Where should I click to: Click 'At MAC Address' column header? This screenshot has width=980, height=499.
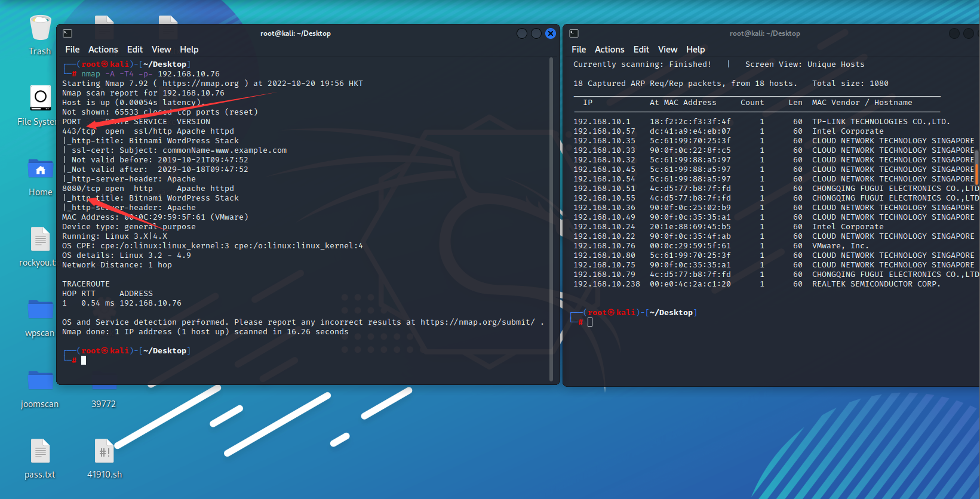tap(683, 103)
